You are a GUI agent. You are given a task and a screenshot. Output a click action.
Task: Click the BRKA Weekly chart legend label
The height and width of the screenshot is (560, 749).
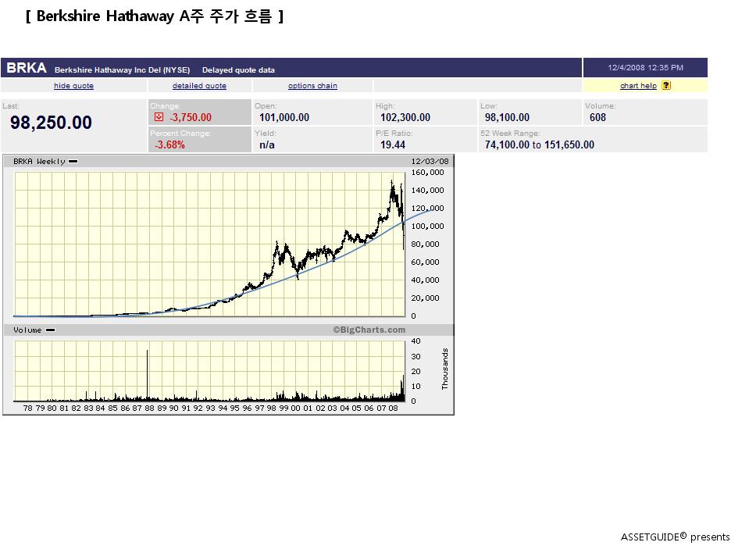click(39, 162)
